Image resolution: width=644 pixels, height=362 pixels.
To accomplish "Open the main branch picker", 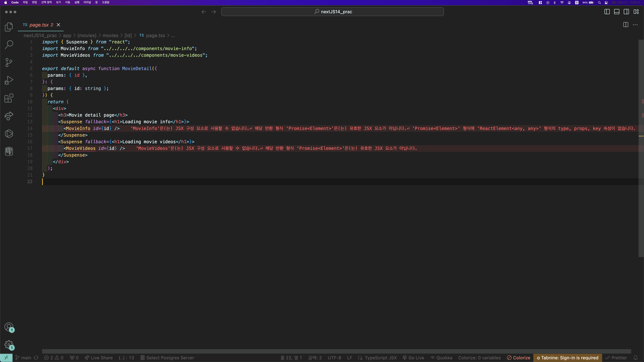I will pos(23,358).
